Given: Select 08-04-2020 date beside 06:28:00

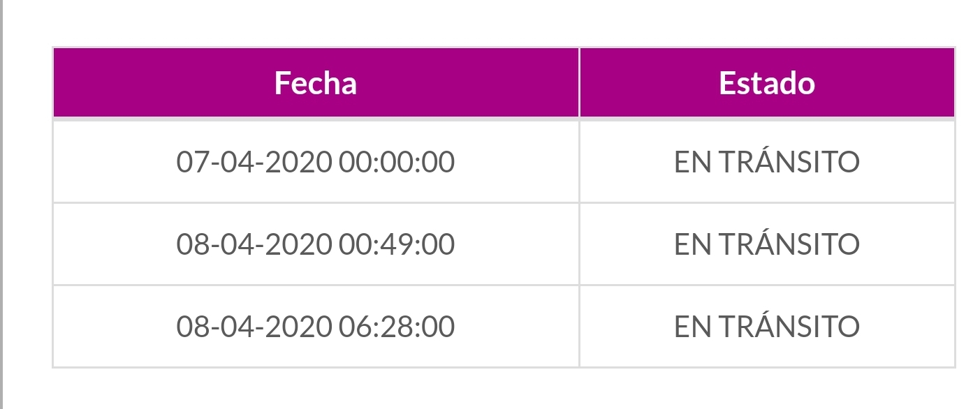Looking at the screenshot, I should 254,327.
